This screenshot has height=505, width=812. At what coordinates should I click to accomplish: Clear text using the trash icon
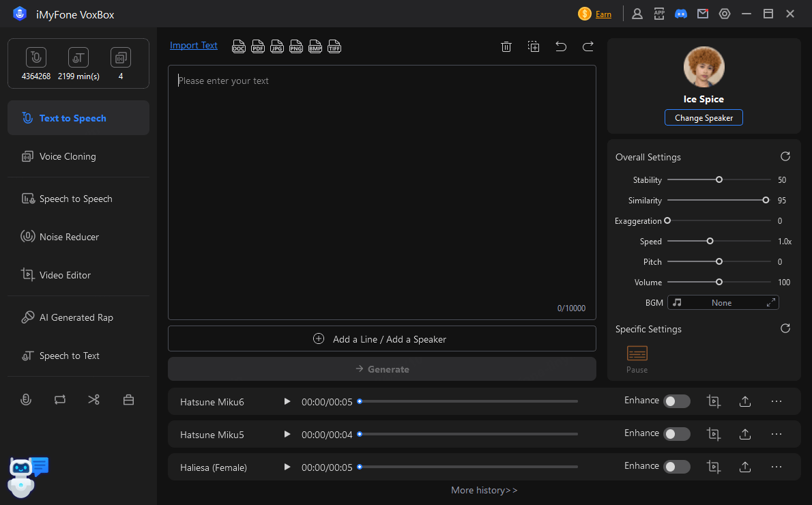tap(506, 46)
